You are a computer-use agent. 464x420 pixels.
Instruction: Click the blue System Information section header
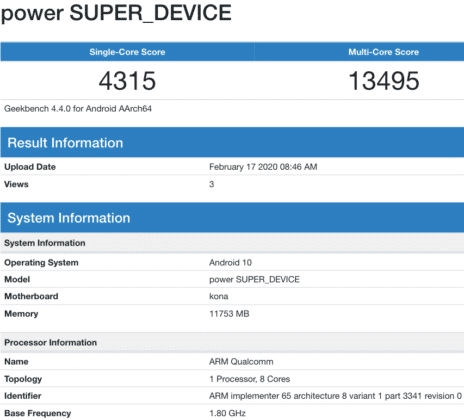pyautogui.click(x=232, y=218)
